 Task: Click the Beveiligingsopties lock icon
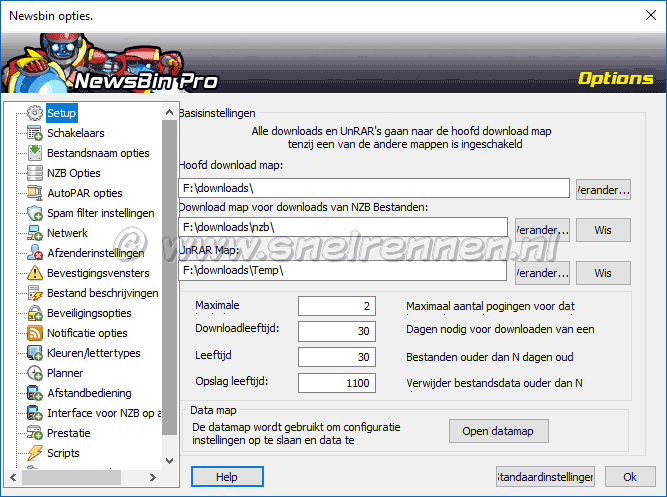(x=34, y=313)
